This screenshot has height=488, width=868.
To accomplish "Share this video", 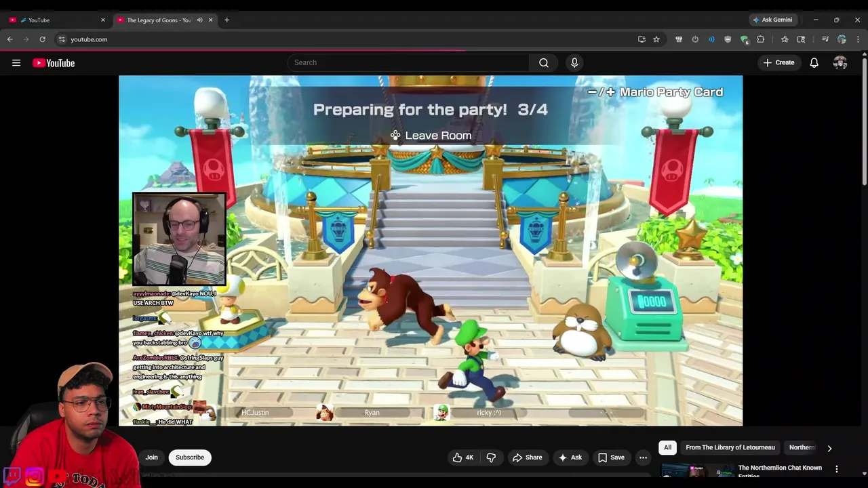I will click(527, 457).
